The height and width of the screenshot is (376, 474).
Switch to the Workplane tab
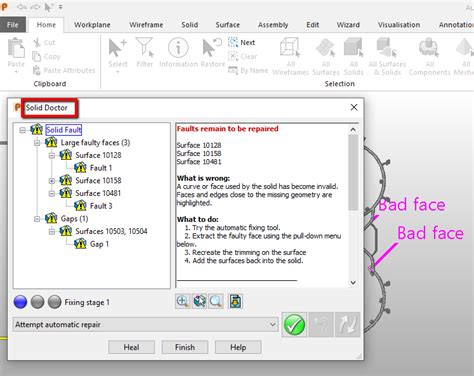coord(92,25)
